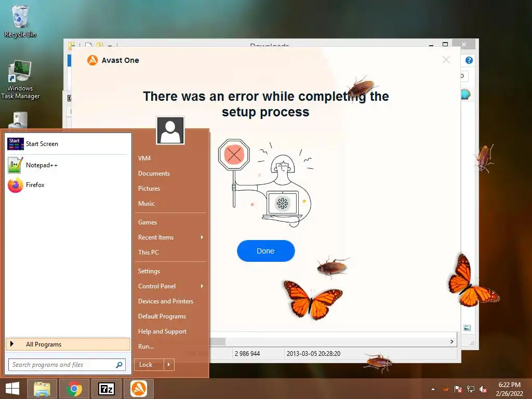Open Music from start menu

click(x=146, y=204)
